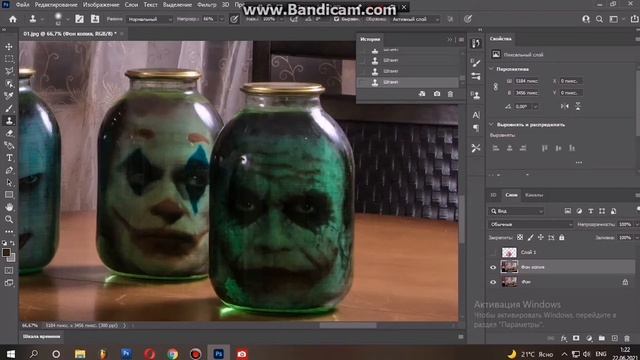This screenshot has width=640, height=360.
Task: Hide the Фон копия layer
Action: [493, 267]
